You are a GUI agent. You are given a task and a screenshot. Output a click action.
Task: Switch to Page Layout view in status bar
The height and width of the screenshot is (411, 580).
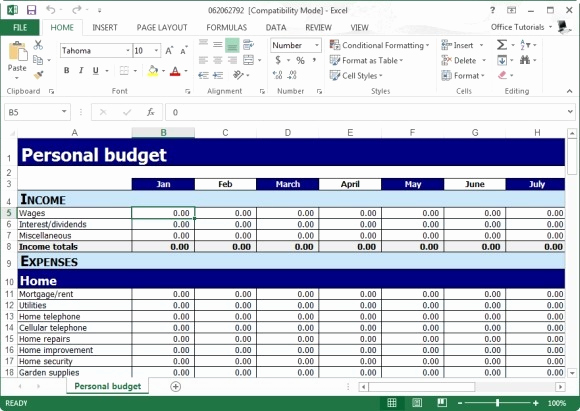[417, 402]
